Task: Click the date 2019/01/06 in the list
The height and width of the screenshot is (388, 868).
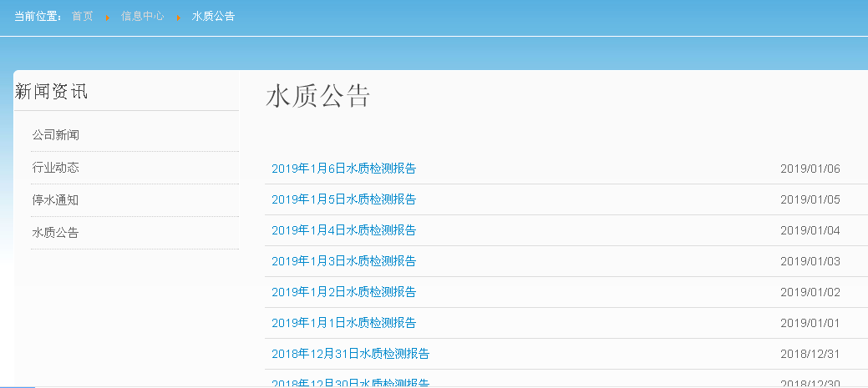Action: [810, 169]
